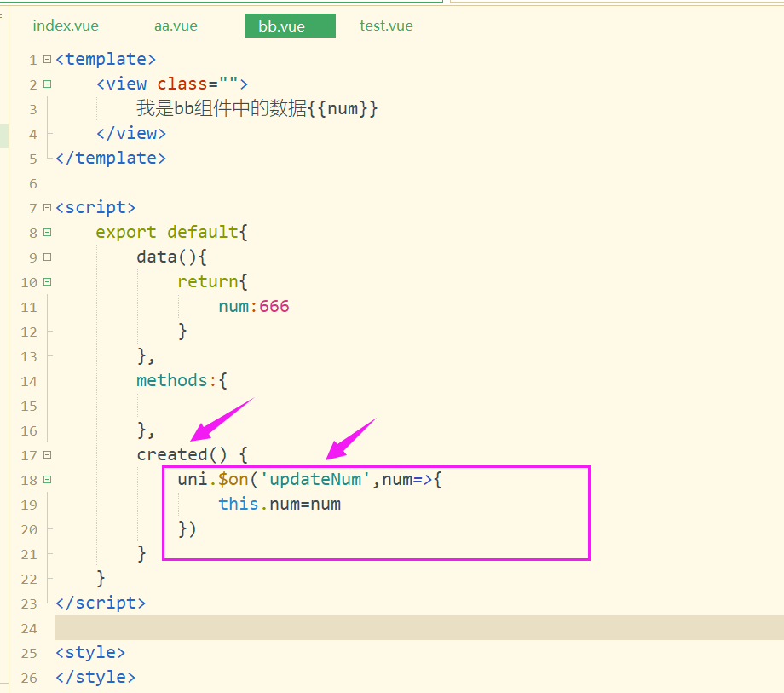This screenshot has height=693, width=784.
Task: Click the 'this.num=num' statement
Action: (280, 504)
